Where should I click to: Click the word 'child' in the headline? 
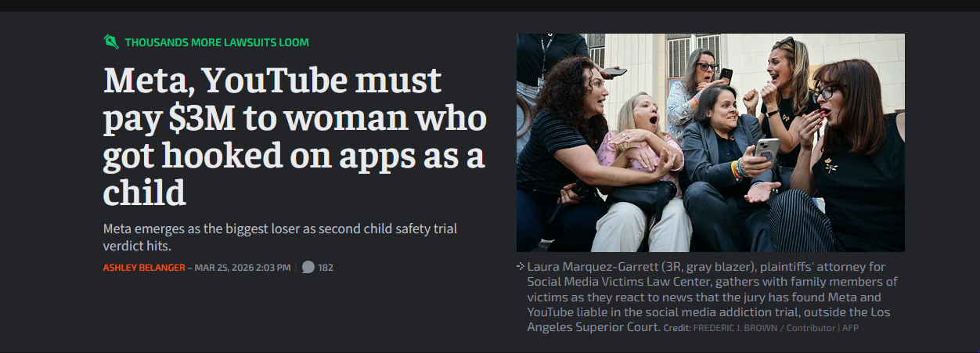click(x=145, y=192)
